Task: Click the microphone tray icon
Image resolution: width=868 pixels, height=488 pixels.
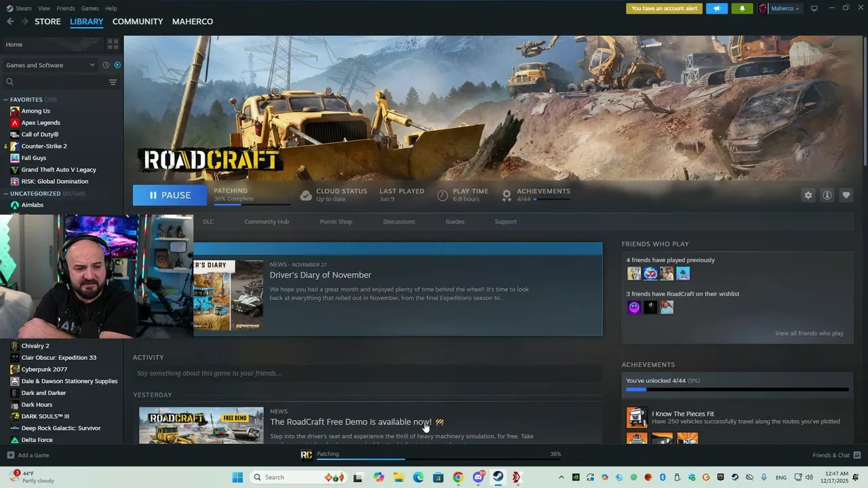Action: 764,477
